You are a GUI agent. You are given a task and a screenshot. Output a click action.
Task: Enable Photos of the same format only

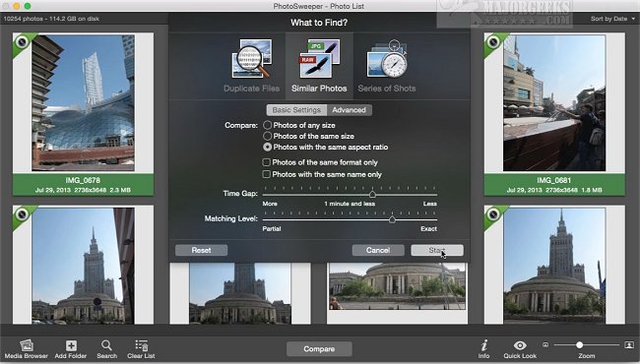[x=267, y=162]
